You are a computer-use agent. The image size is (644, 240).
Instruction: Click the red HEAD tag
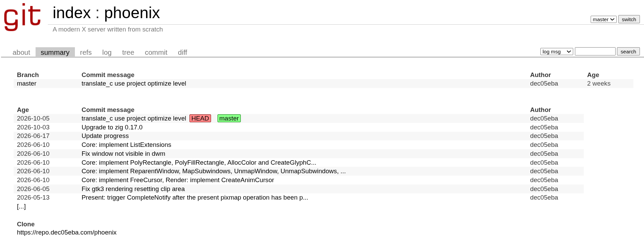pos(200,118)
